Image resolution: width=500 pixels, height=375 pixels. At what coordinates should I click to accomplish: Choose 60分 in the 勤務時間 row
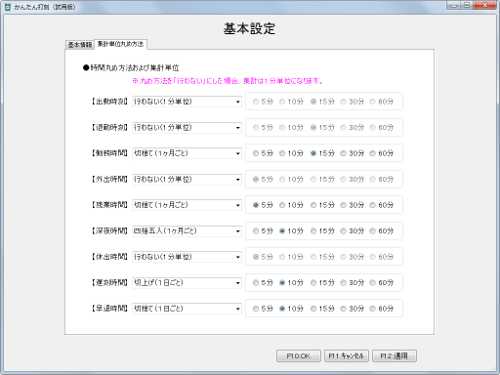coord(382,153)
